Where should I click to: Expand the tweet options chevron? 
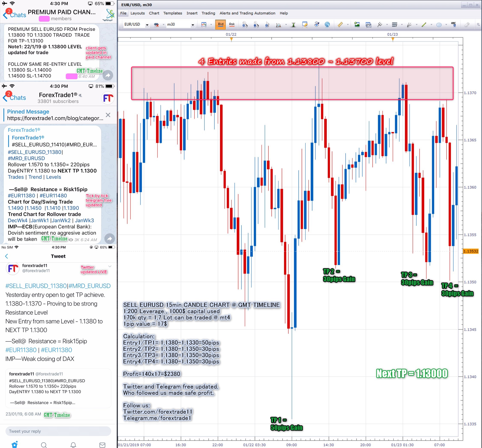click(x=110, y=266)
